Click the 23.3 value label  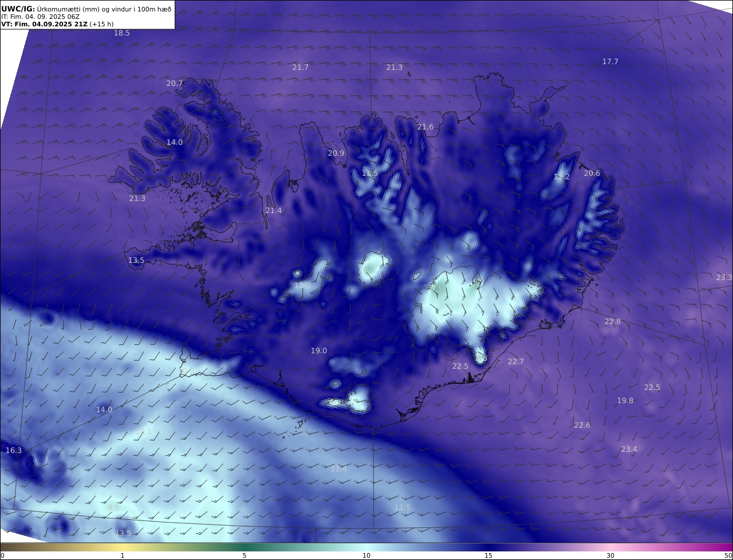point(724,278)
